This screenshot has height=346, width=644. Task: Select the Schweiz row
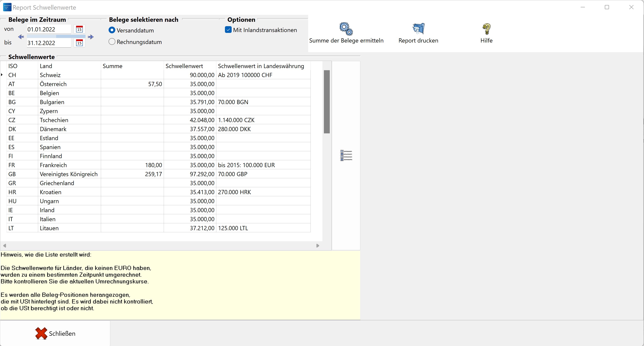(x=158, y=75)
